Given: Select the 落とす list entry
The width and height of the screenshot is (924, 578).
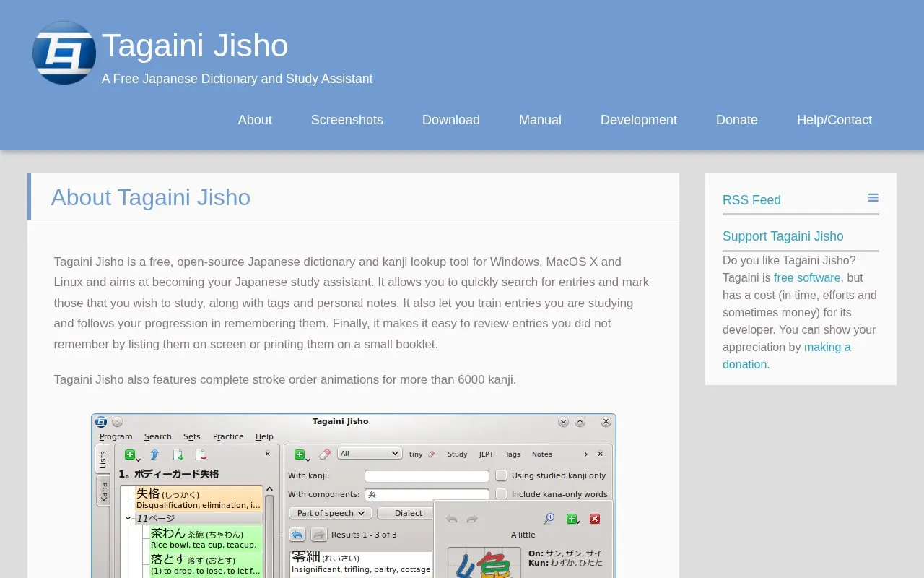Looking at the screenshot, I should (x=206, y=564).
